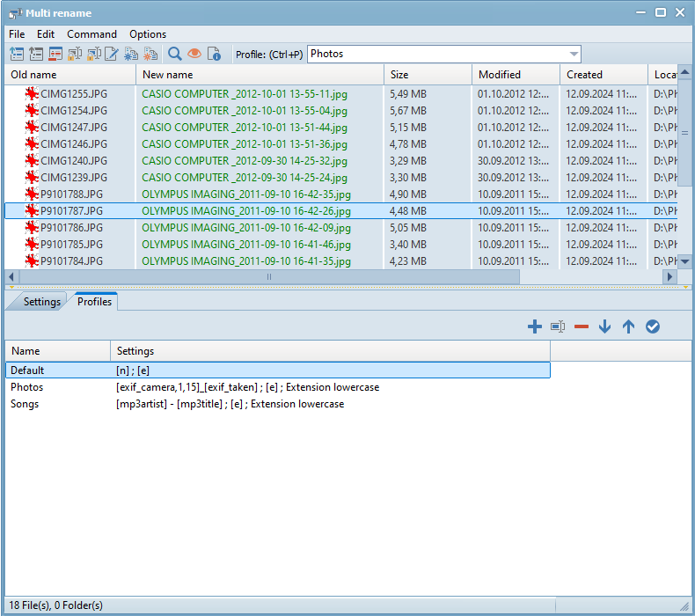Click new name ending 16-41-46.jpg
Viewport: 695px width, 616px height.
point(246,245)
